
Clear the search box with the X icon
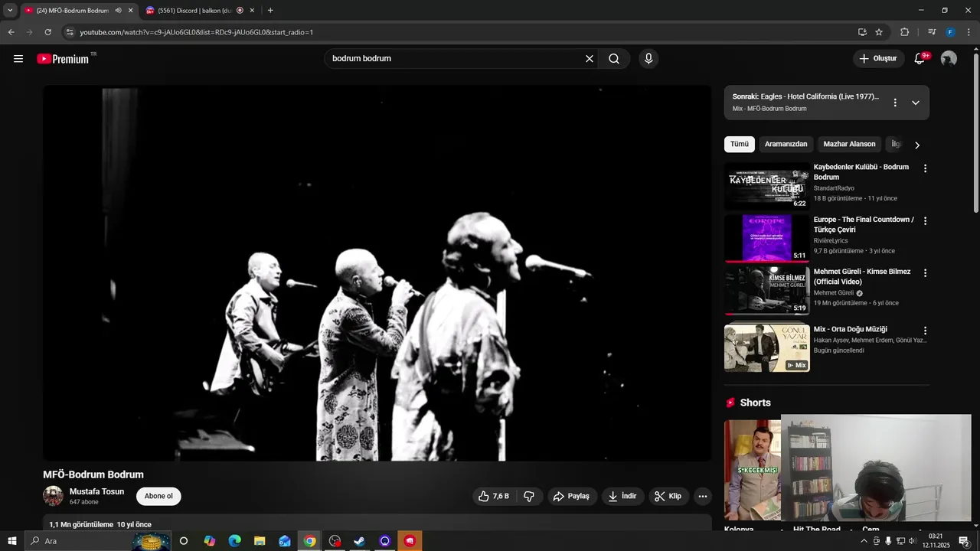590,59
